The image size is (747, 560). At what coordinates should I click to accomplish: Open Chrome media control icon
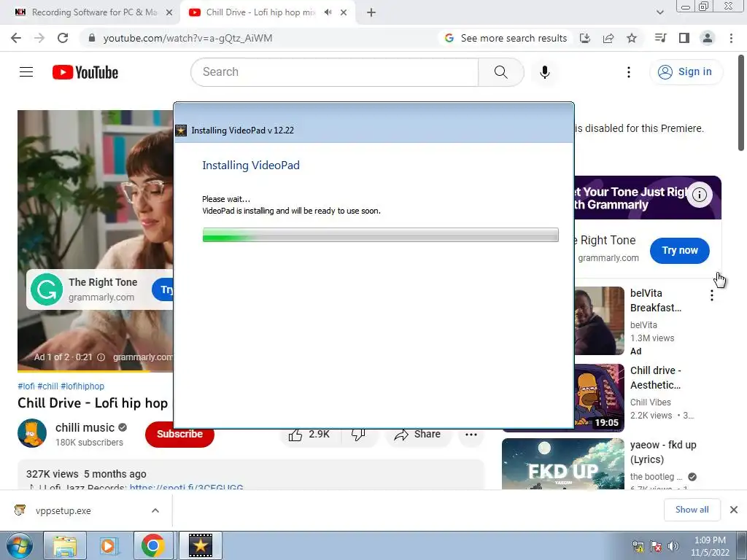click(x=660, y=38)
